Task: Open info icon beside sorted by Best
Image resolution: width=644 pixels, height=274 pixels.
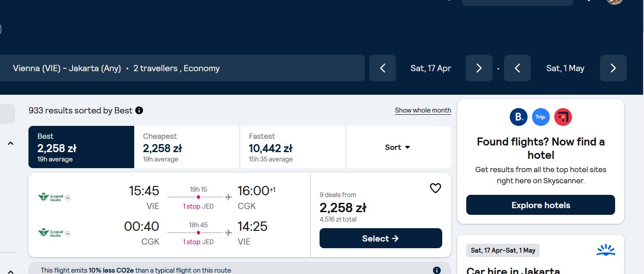Action: coord(139,110)
